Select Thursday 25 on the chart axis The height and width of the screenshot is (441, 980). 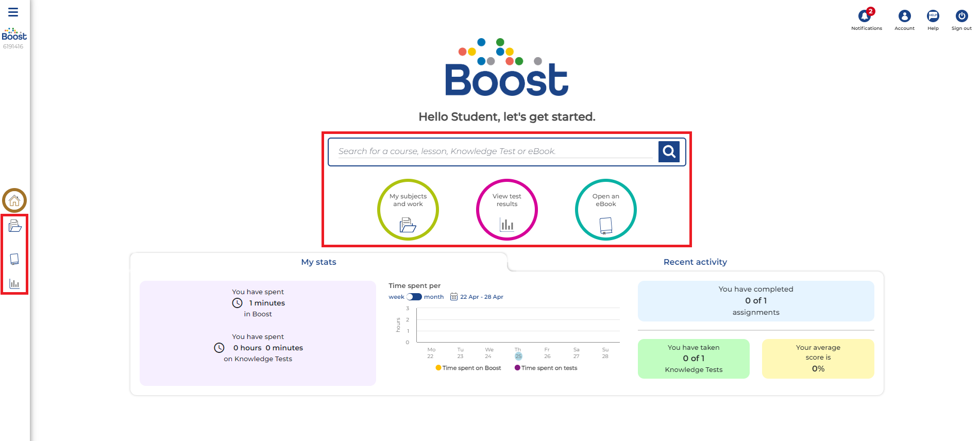tap(518, 356)
